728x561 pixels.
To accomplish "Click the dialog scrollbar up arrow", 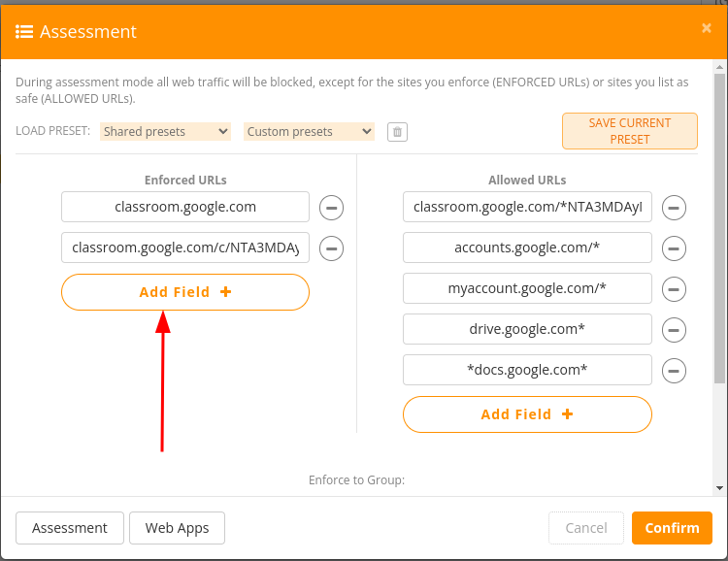I will (x=719, y=67).
